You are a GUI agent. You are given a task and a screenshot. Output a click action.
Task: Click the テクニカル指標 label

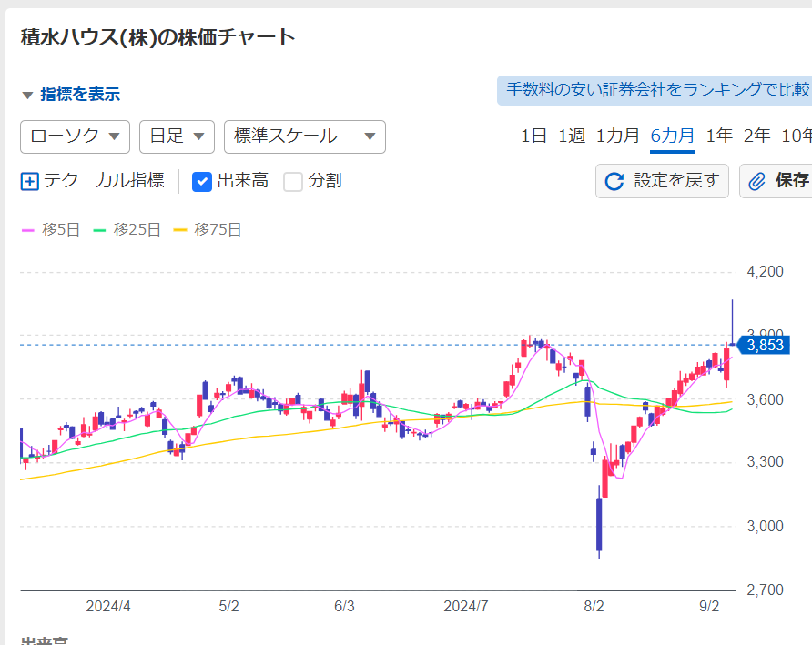(104, 181)
